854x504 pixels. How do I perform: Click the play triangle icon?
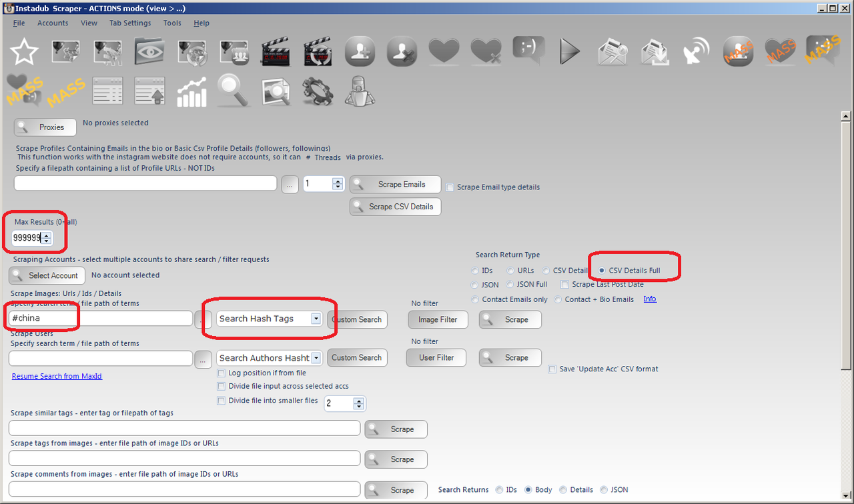(570, 51)
